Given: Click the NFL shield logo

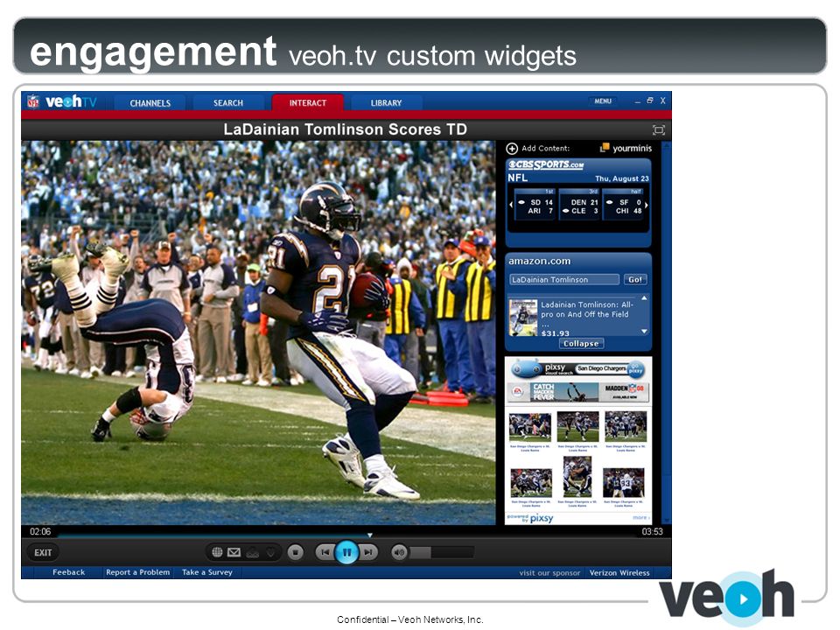Looking at the screenshot, I should [x=33, y=101].
